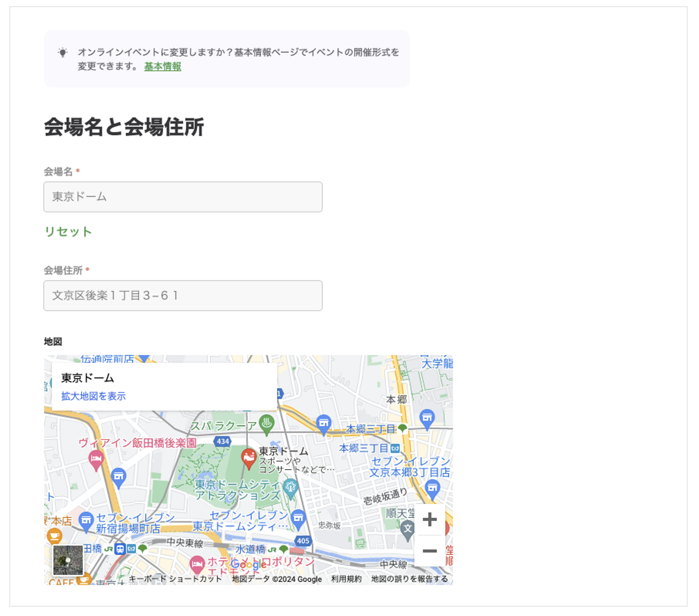This screenshot has height=616, width=699.
Task: Click the リセット link
Action: [x=68, y=232]
